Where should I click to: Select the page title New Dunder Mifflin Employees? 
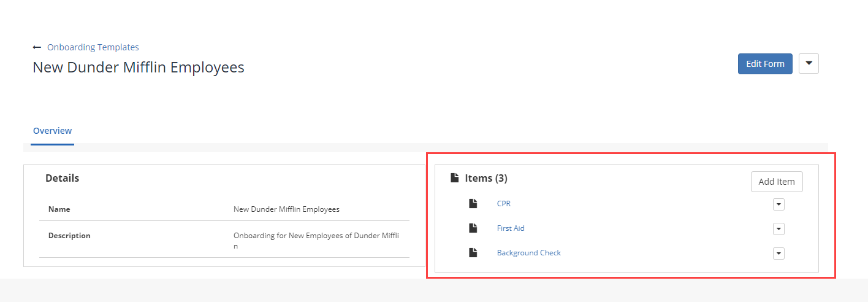coord(139,67)
